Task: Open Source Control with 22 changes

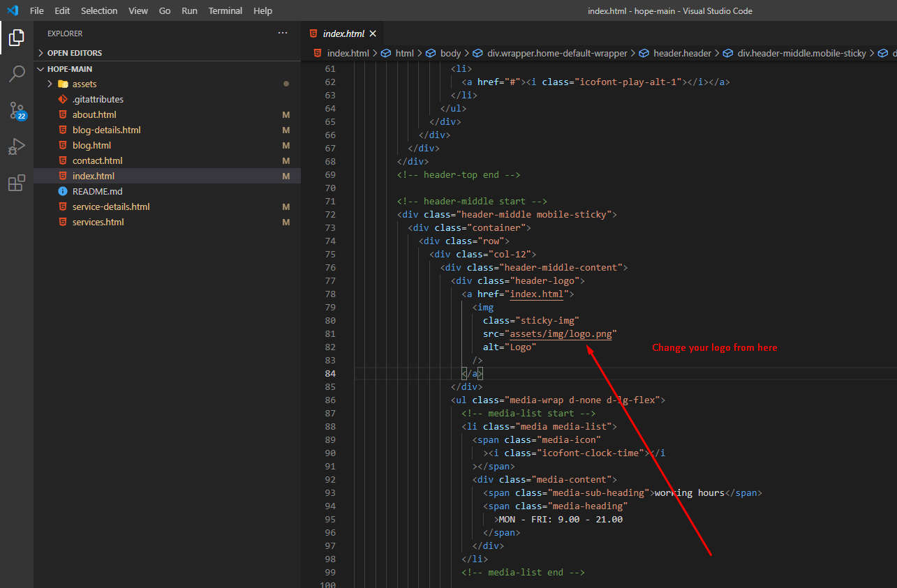Action: click(17, 110)
